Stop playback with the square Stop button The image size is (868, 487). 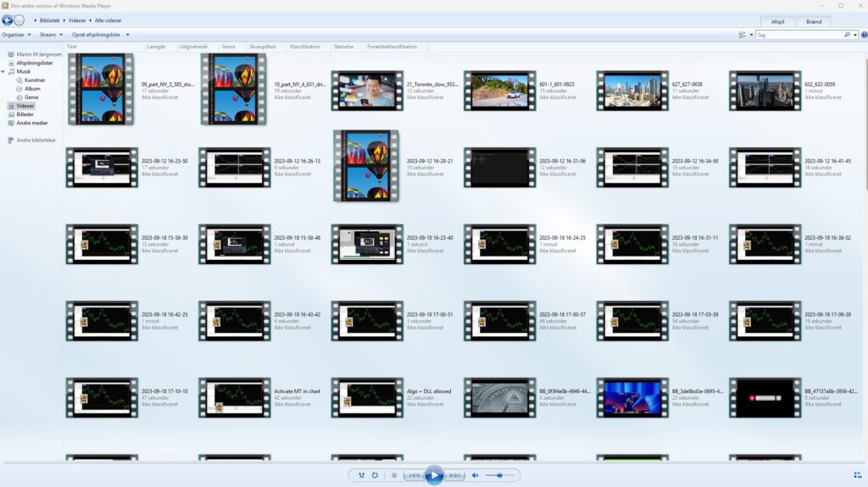coord(394,475)
